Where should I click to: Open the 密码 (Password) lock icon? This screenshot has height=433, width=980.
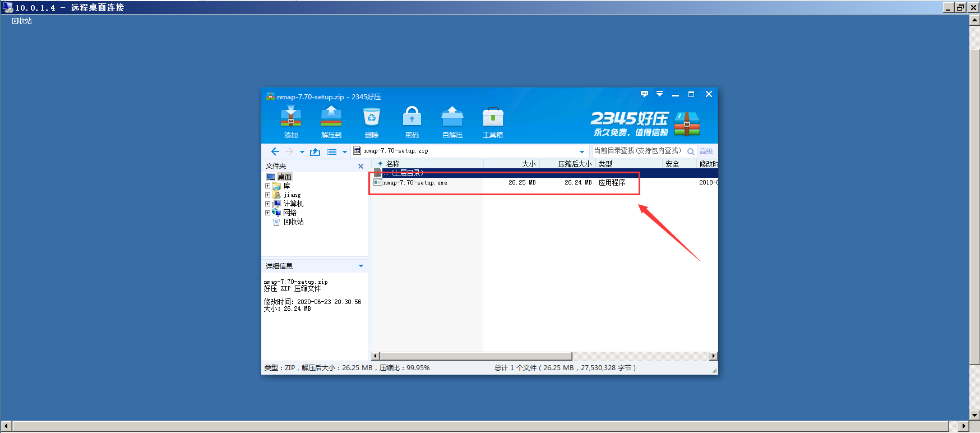pos(412,122)
